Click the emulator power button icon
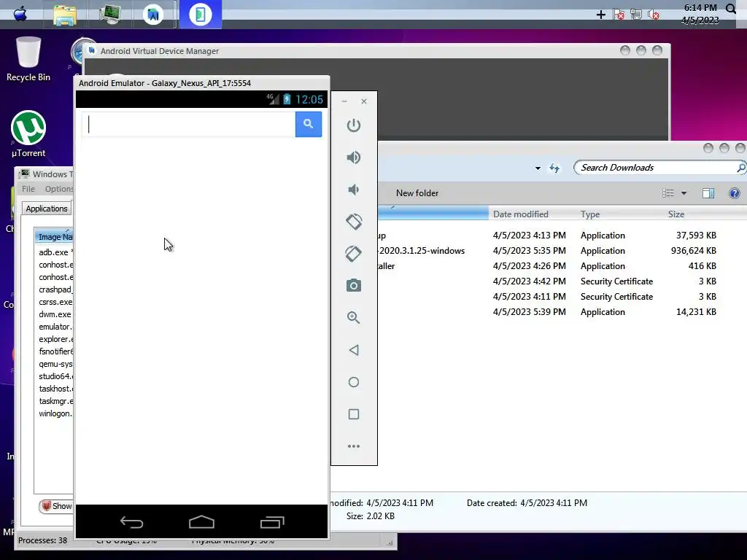 tap(354, 125)
